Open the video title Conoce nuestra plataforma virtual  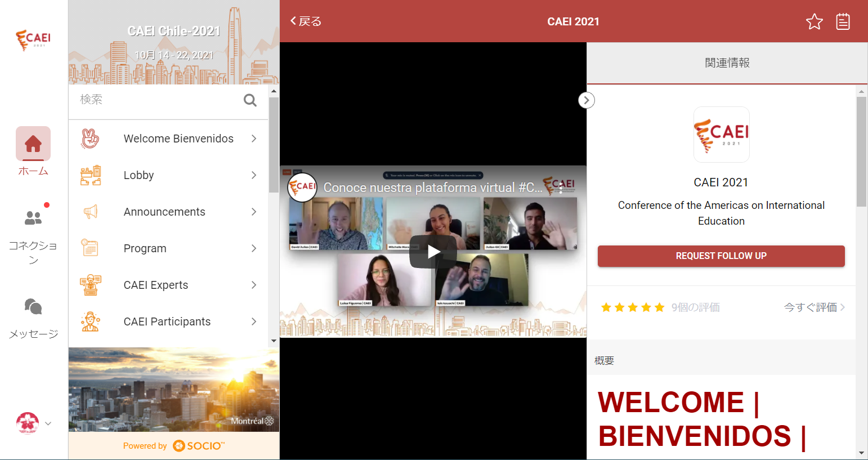(433, 187)
